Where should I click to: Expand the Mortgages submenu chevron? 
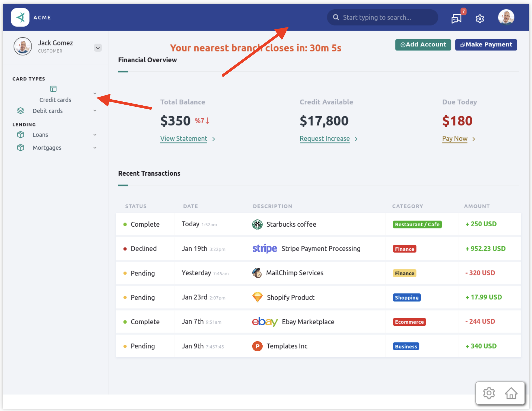point(95,148)
